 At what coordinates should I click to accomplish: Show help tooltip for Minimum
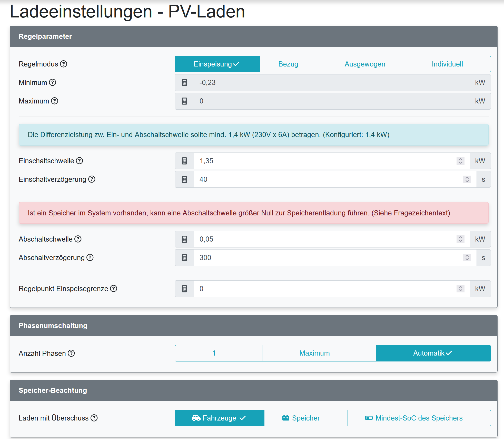(x=53, y=82)
